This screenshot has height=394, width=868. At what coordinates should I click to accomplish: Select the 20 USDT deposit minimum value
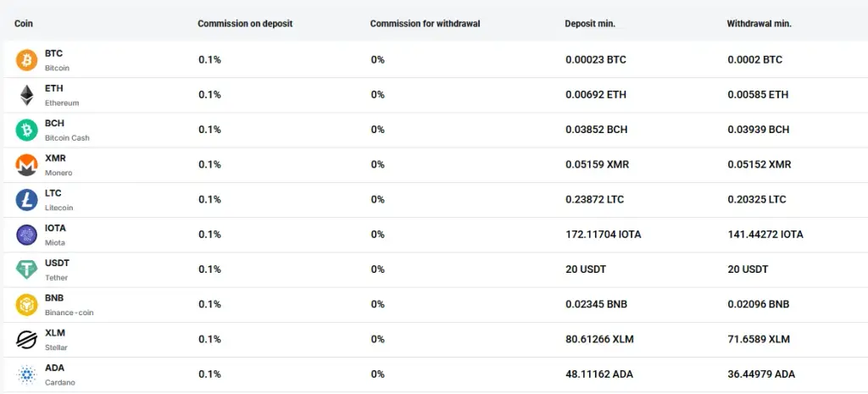(586, 269)
